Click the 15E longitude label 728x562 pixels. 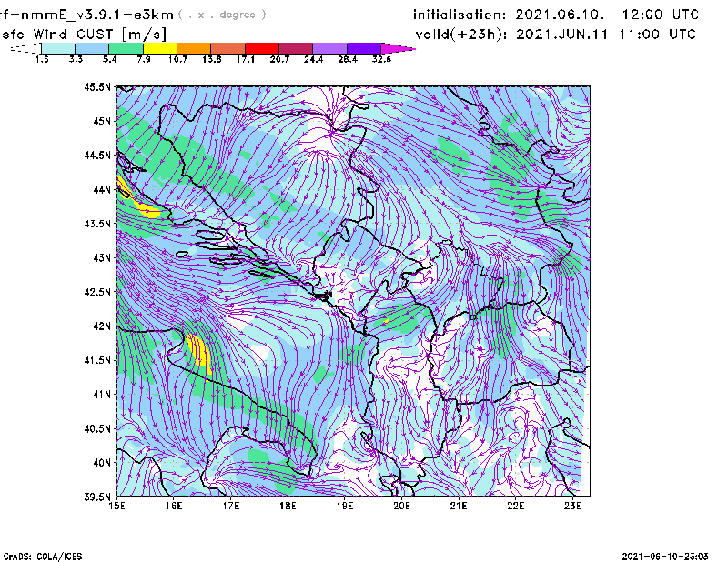(x=117, y=506)
